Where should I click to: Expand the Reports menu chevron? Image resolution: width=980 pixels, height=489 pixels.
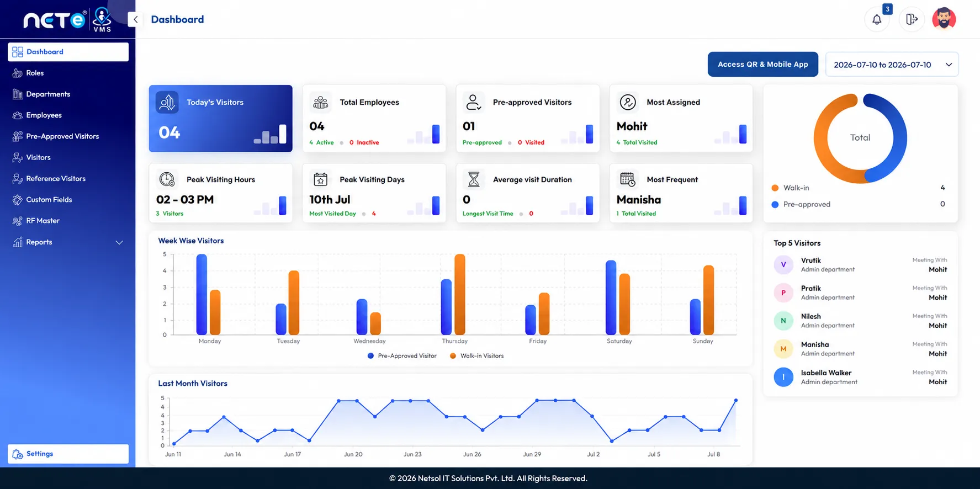pos(119,242)
